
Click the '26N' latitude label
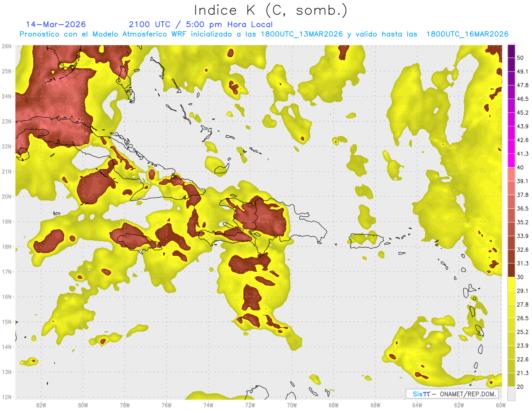coord(7,46)
